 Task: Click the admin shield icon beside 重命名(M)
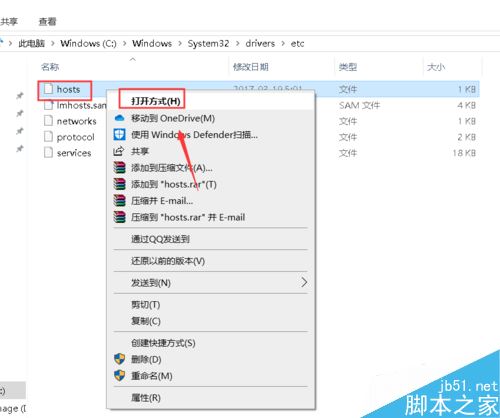(x=119, y=376)
